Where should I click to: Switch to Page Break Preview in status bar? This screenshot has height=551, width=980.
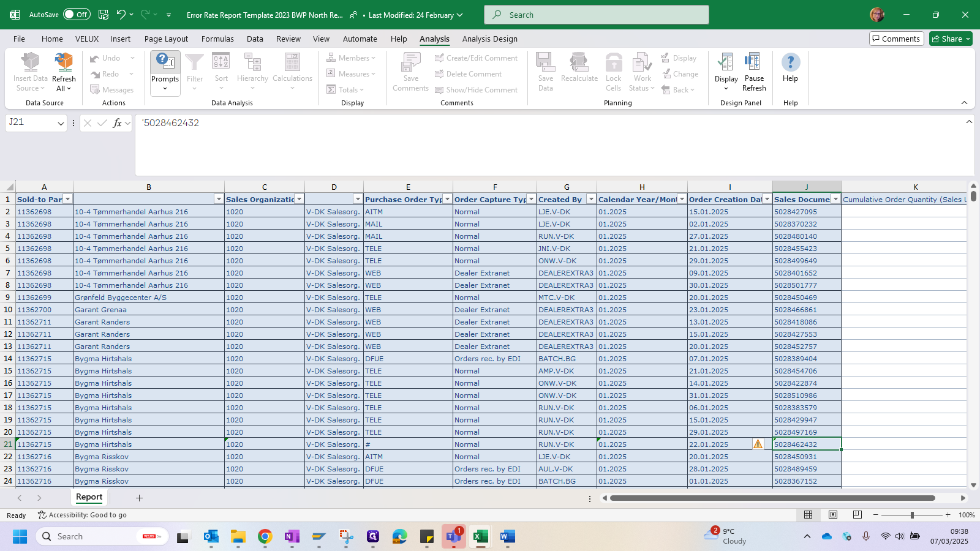pos(858,515)
